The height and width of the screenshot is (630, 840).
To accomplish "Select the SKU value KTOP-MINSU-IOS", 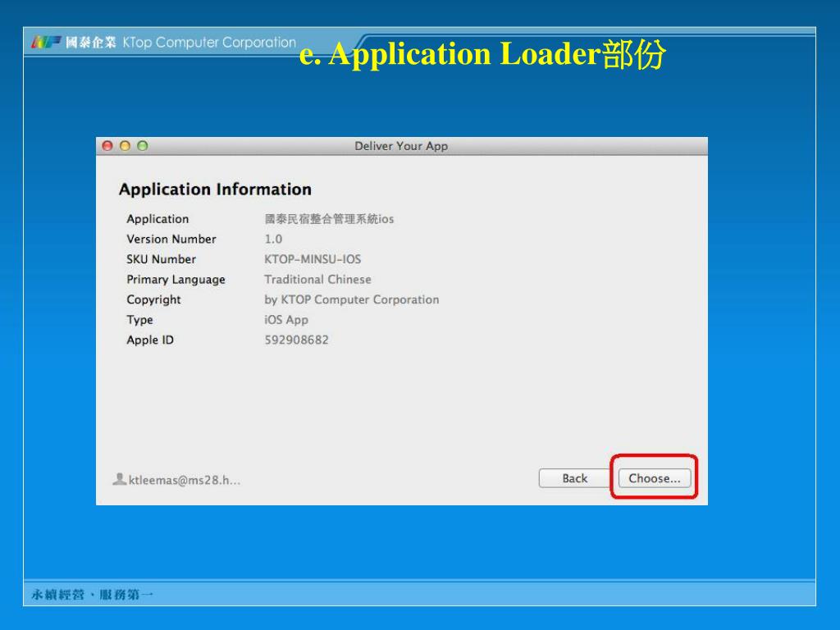I will (313, 259).
